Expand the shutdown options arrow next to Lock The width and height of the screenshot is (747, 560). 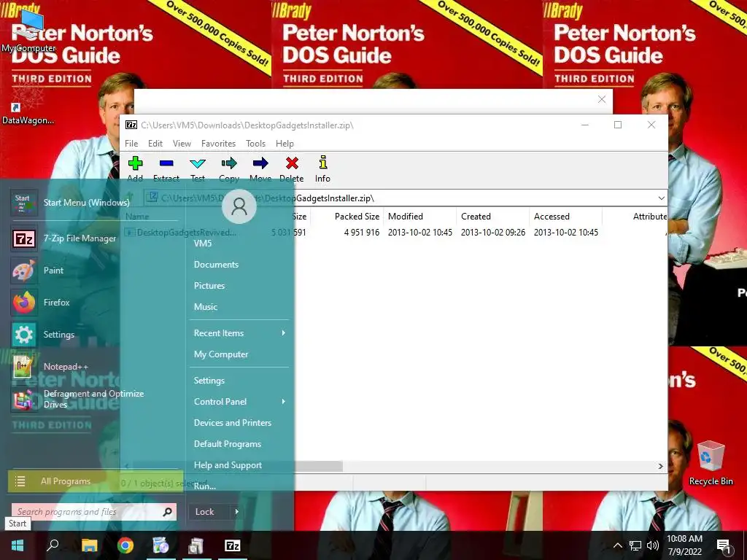point(237,512)
